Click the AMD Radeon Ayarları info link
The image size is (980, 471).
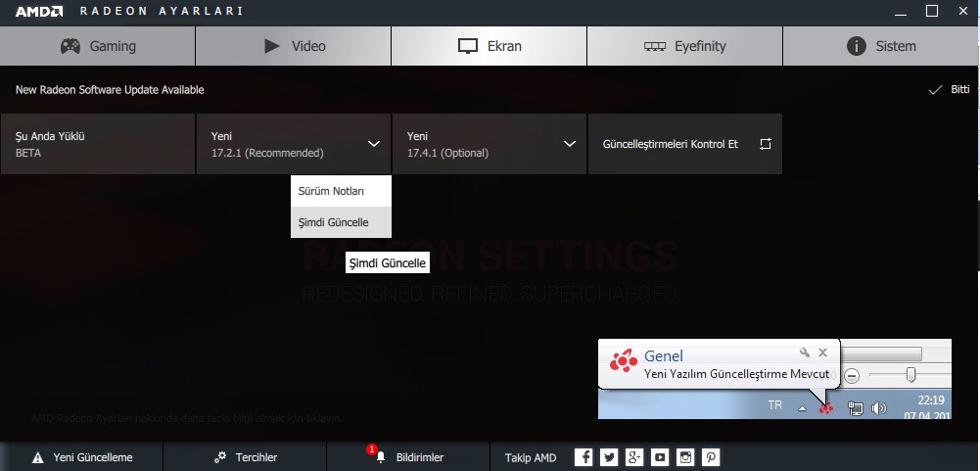(186, 418)
